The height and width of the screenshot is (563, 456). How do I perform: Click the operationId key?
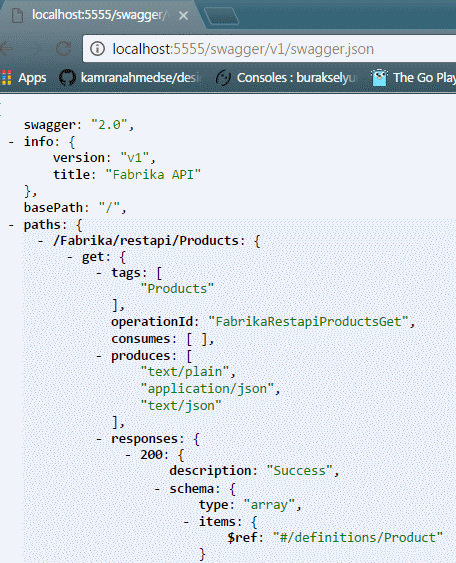152,322
